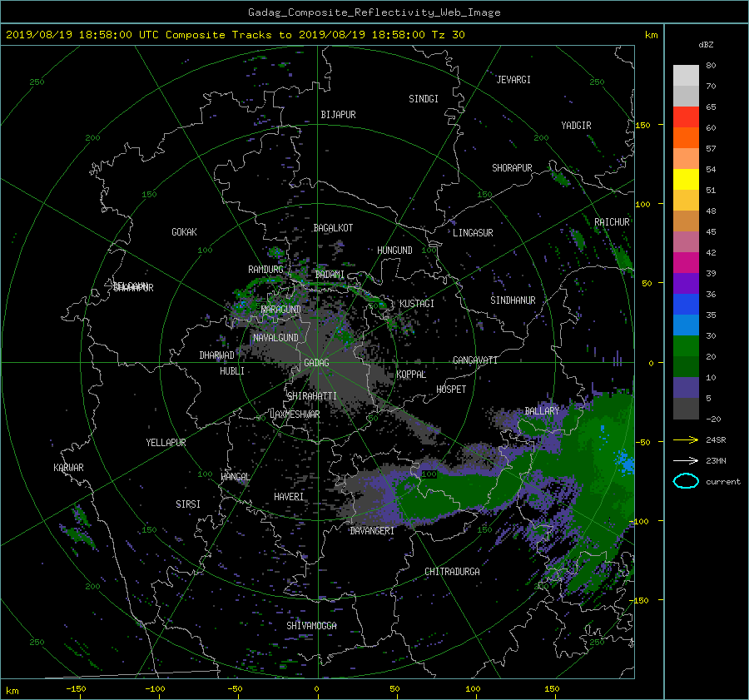
Task: Pick the peach 54-57 dBZ swatch
Action: pyautogui.click(x=686, y=159)
